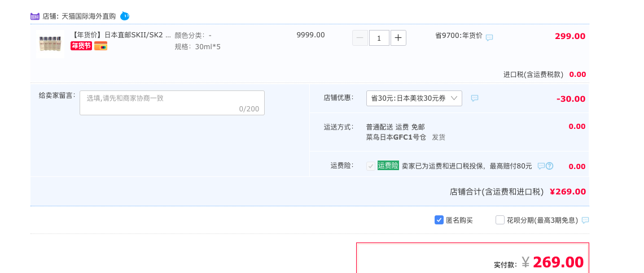The height and width of the screenshot is (273, 644).
Task: Click the quantity input field showing 1
Action: click(x=379, y=38)
